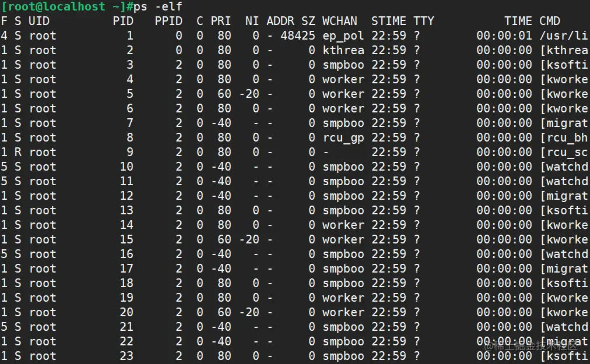Image resolution: width=590 pixels, height=364 pixels.
Task: Select the ep_pol WCHAN entry
Action: (x=343, y=36)
